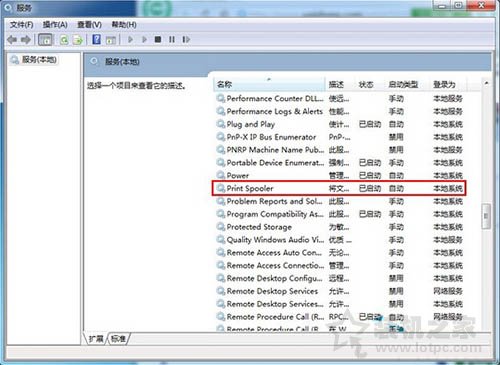Screen dimensions: 500x365
Task: Select the Power service row
Action: point(339,175)
